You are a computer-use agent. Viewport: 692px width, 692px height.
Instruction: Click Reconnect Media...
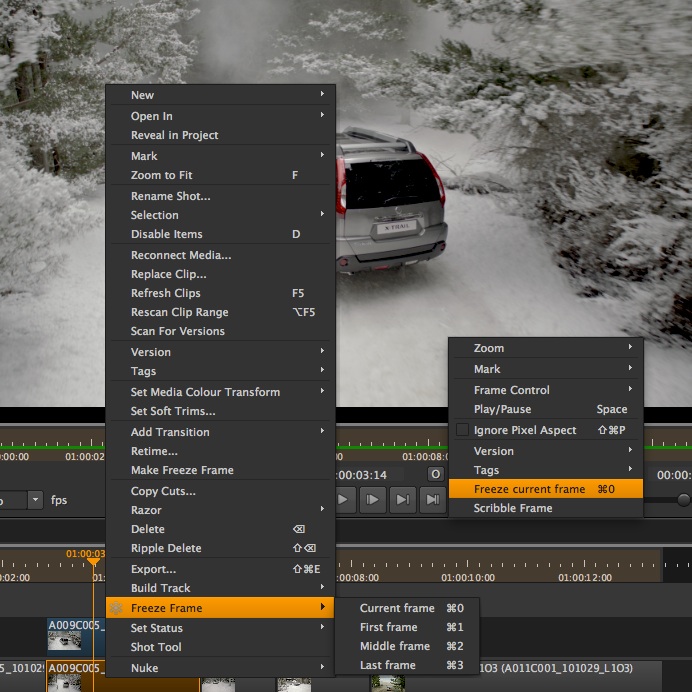[181, 255]
